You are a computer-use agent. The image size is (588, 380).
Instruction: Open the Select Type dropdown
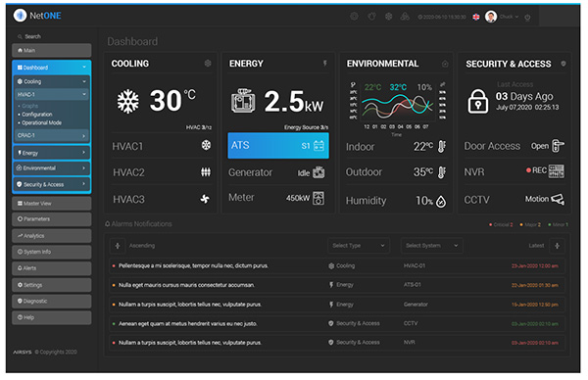coord(358,246)
